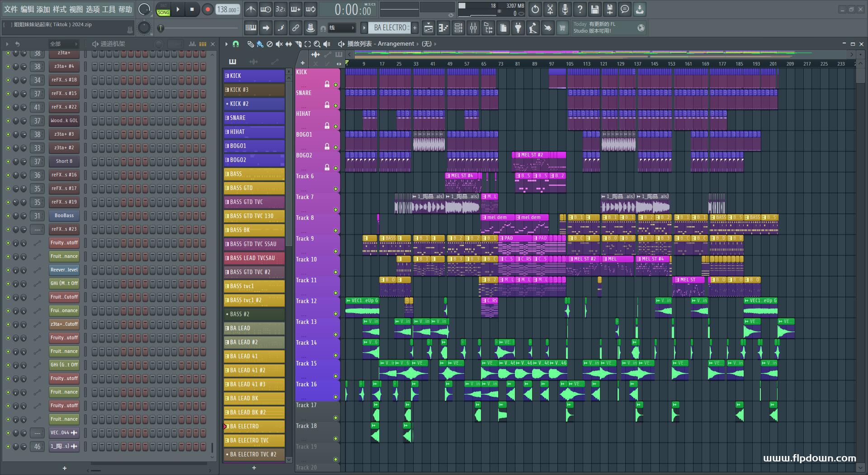The image size is (868, 475).
Task: Open the help question mark icon
Action: click(x=580, y=9)
